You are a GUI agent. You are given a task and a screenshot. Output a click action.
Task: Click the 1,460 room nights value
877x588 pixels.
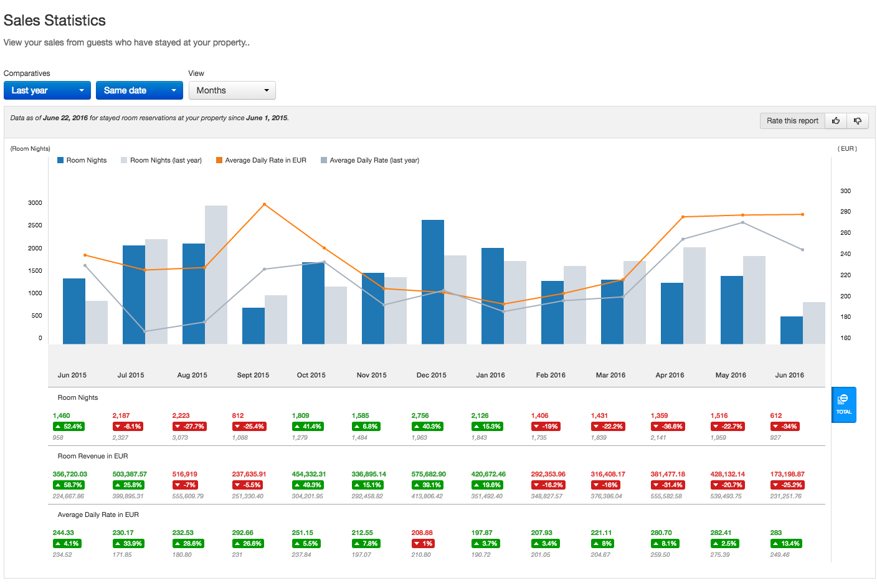62,415
